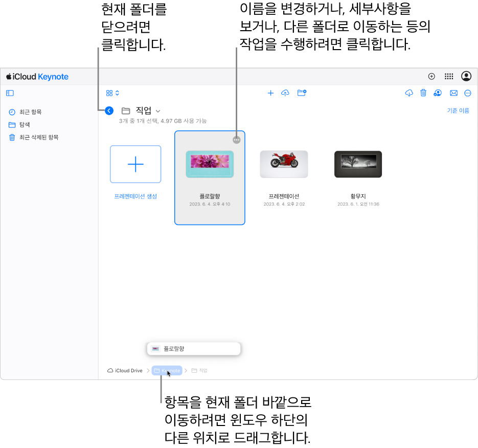Click the Keynote folder in breadcrumb
Image resolution: width=478 pixels, height=448 pixels.
[x=167, y=371]
